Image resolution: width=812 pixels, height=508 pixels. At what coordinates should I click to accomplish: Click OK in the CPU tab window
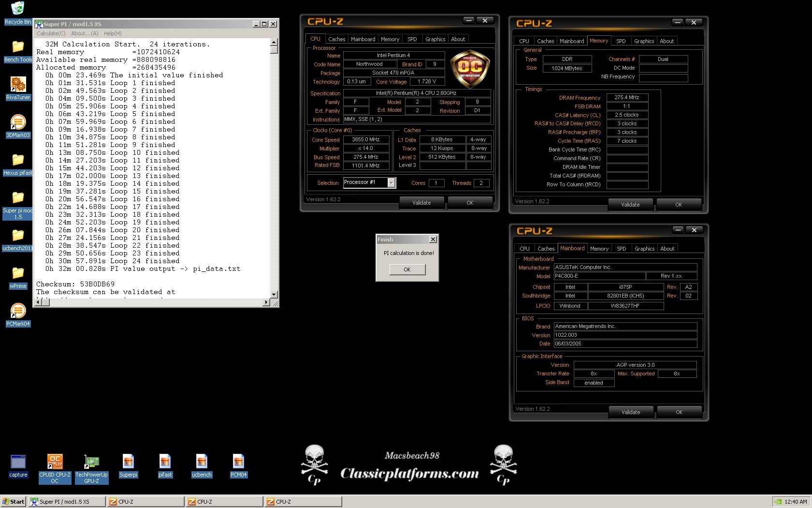[x=470, y=203]
